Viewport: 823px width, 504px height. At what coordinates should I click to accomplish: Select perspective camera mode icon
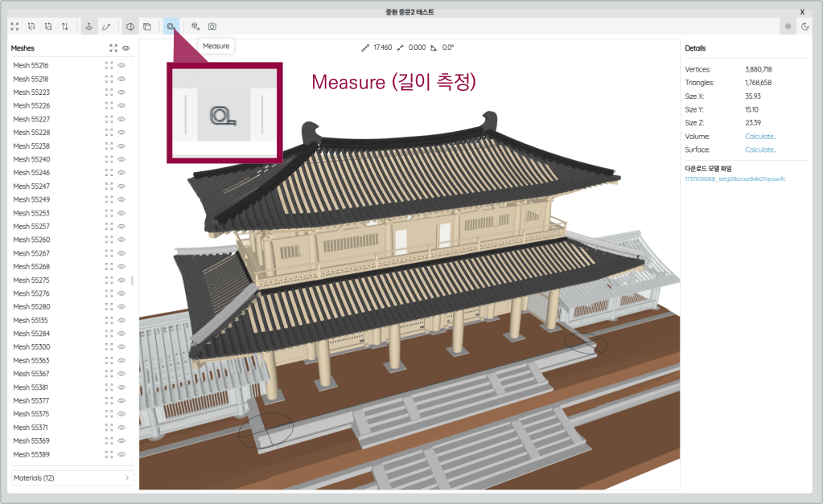pyautogui.click(x=130, y=27)
